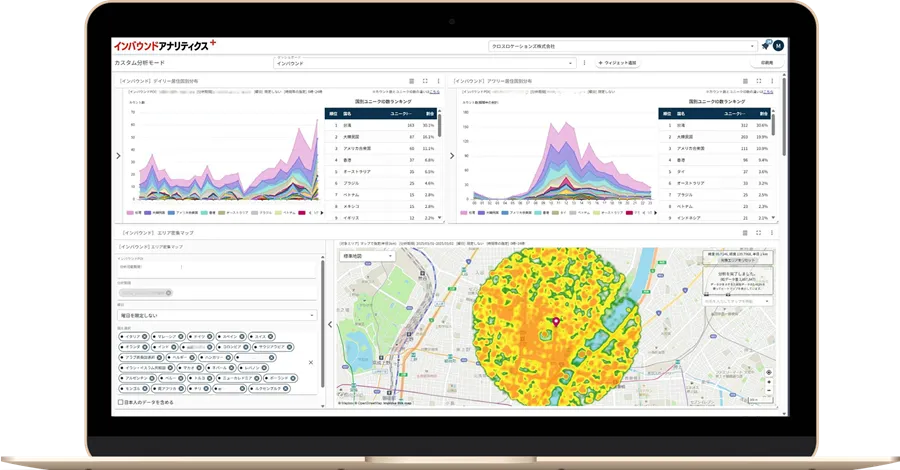
Task: Enable 日本人のデータを含める checkbox
Action: pyautogui.click(x=122, y=402)
